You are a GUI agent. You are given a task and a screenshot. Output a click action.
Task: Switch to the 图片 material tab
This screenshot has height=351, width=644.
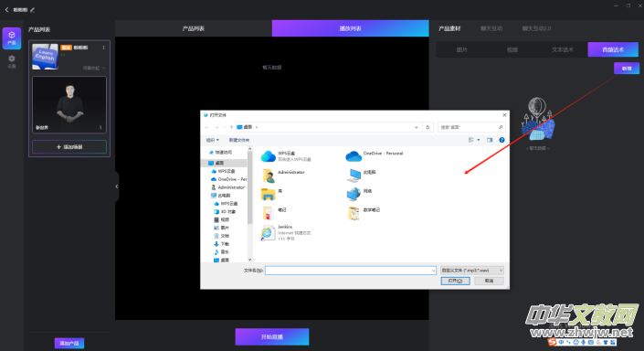(x=461, y=49)
